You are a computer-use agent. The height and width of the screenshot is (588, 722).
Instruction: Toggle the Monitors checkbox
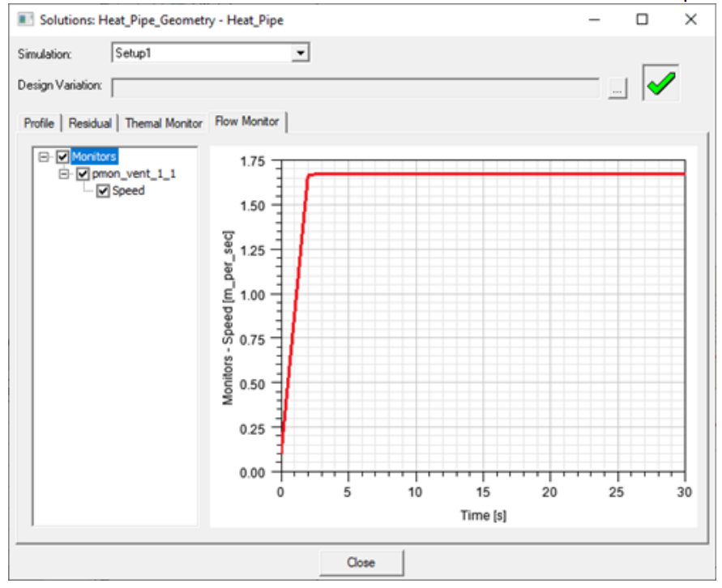[x=63, y=157]
